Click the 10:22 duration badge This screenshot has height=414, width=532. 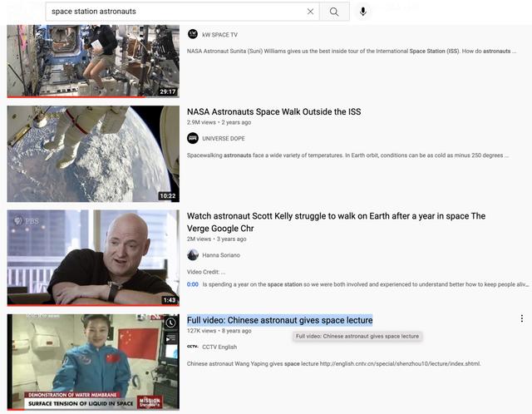tap(168, 196)
